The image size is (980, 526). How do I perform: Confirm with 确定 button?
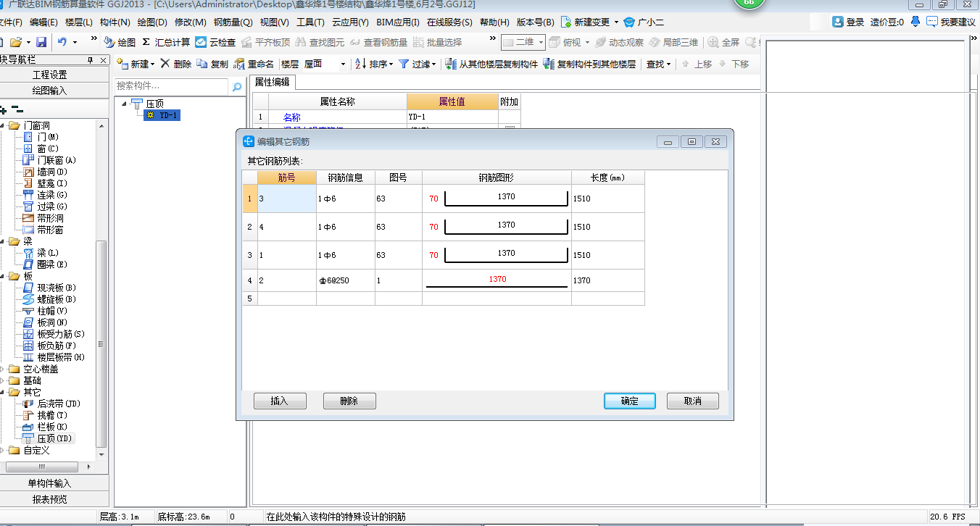[x=630, y=401]
